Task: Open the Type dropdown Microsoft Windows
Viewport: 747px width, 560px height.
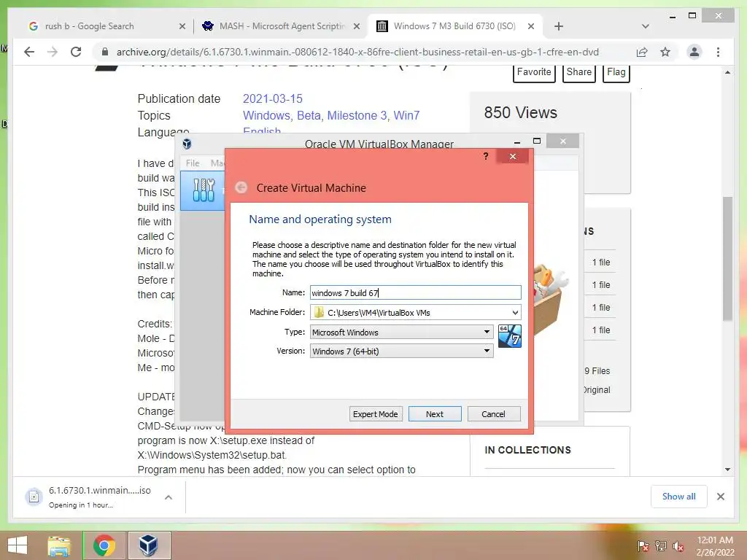Action: pos(402,332)
